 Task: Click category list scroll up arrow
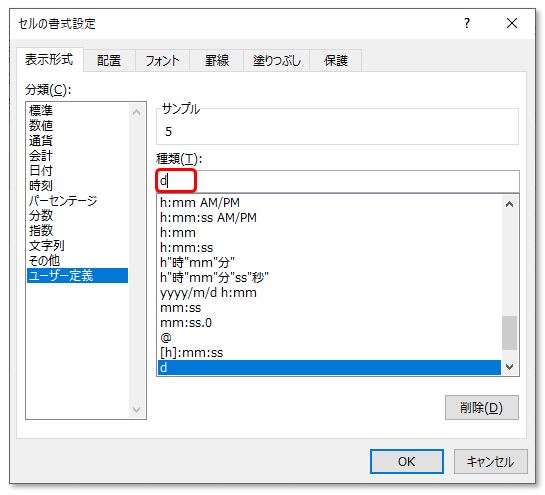[x=137, y=112]
